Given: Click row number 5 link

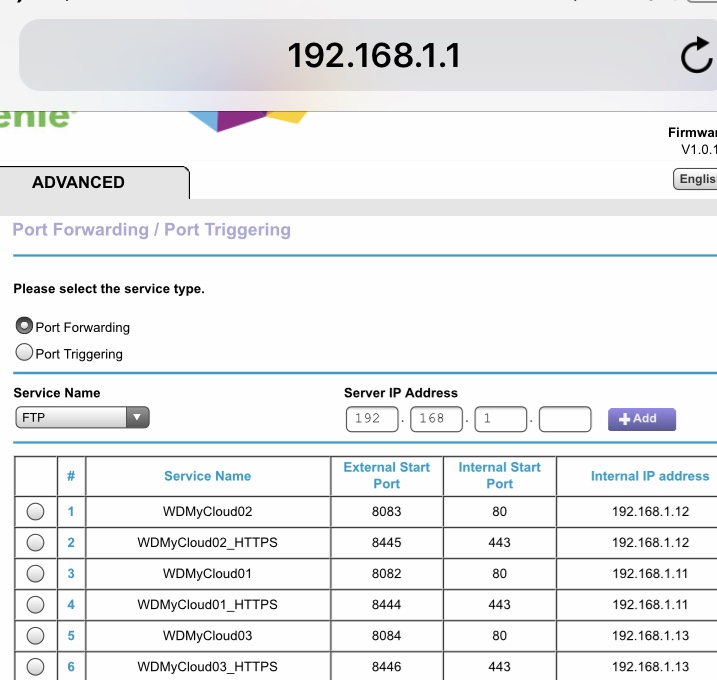Looking at the screenshot, I should point(71,636).
